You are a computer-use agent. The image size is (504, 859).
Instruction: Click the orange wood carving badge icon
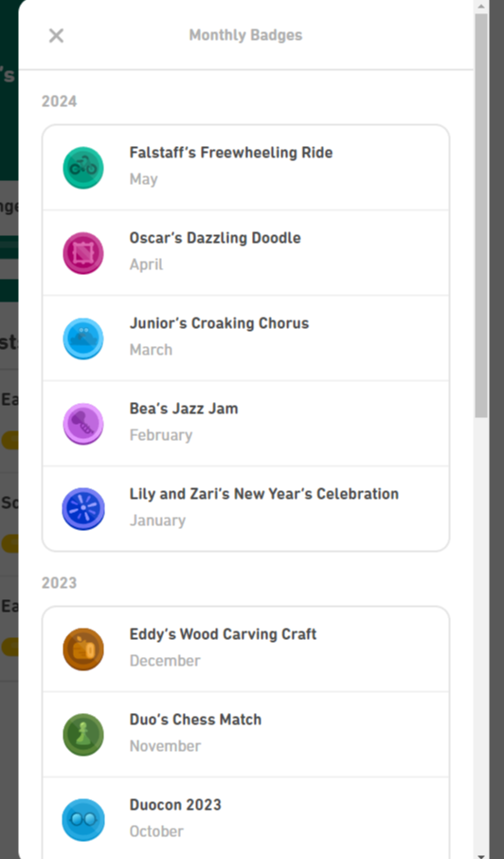pos(83,649)
